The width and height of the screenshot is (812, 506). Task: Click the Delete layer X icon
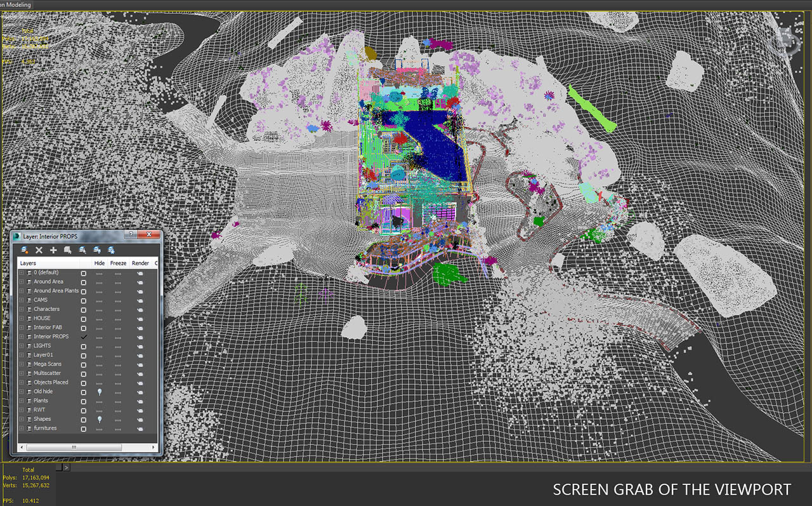tap(39, 250)
